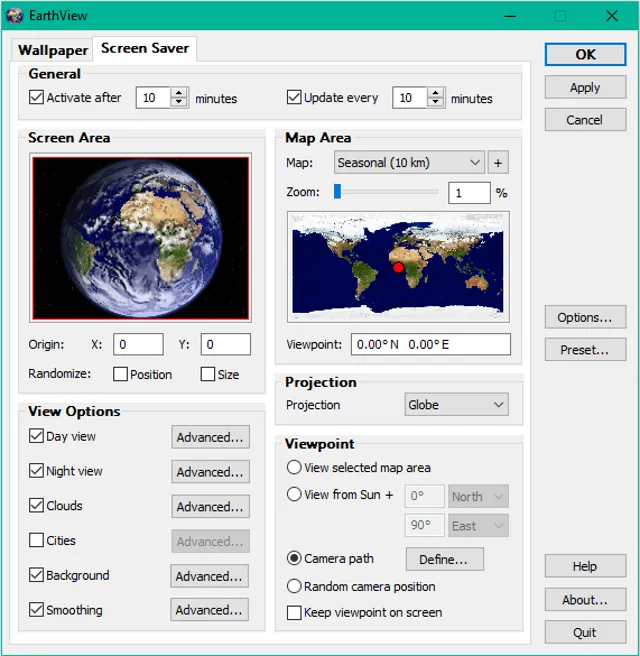Screen dimensions: 640x656
Task: Decrease the Activate after minutes spinner
Action: 179,102
